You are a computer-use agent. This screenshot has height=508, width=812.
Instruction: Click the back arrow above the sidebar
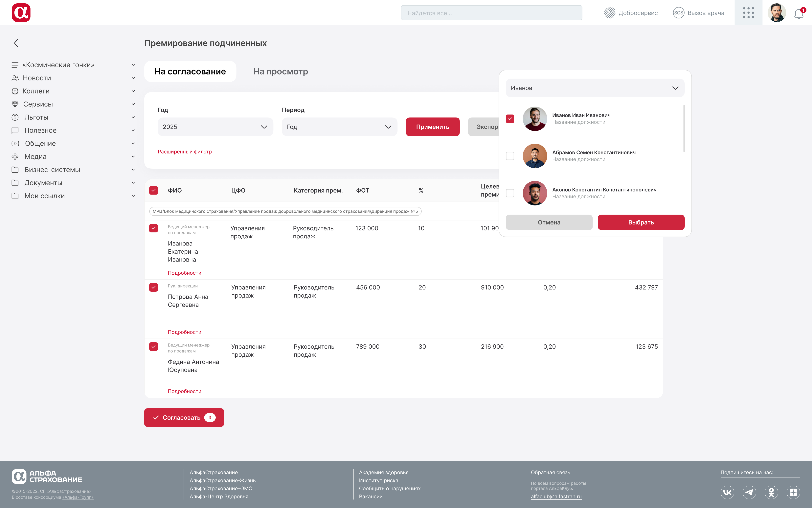coord(16,43)
